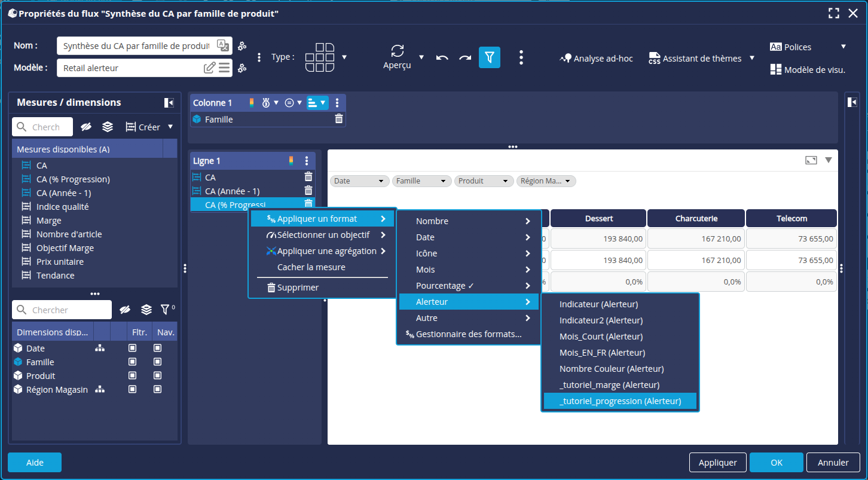The width and height of the screenshot is (868, 480).
Task: Toggle the Fltr. checkbox for Région Magasin
Action: click(x=133, y=389)
